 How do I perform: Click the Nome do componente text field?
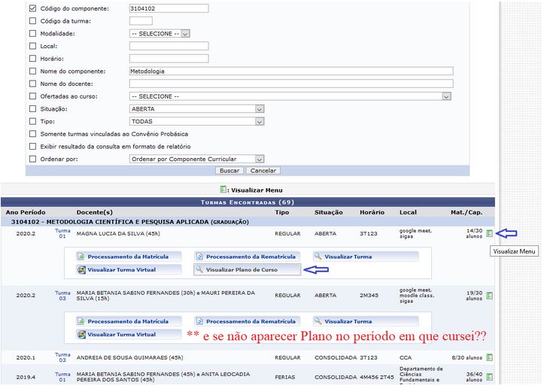[x=290, y=71]
